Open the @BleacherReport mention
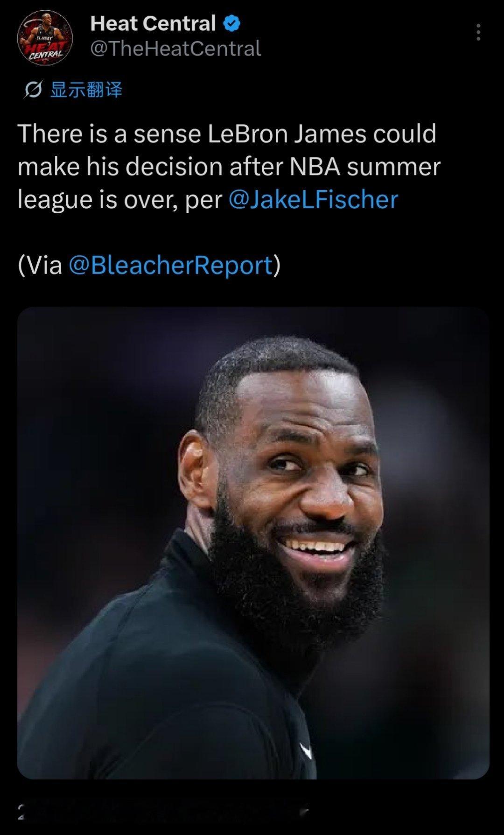Image resolution: width=504 pixels, height=835 pixels. coord(170,265)
